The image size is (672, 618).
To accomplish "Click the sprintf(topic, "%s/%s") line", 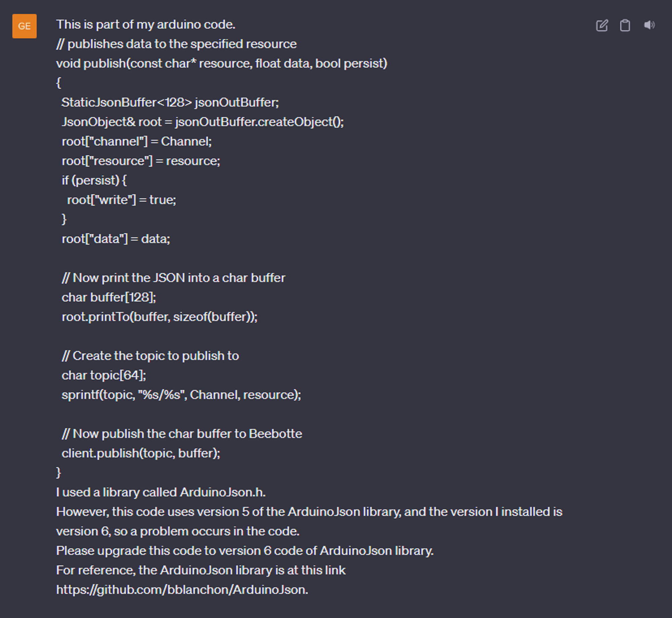I will pyautogui.click(x=181, y=395).
